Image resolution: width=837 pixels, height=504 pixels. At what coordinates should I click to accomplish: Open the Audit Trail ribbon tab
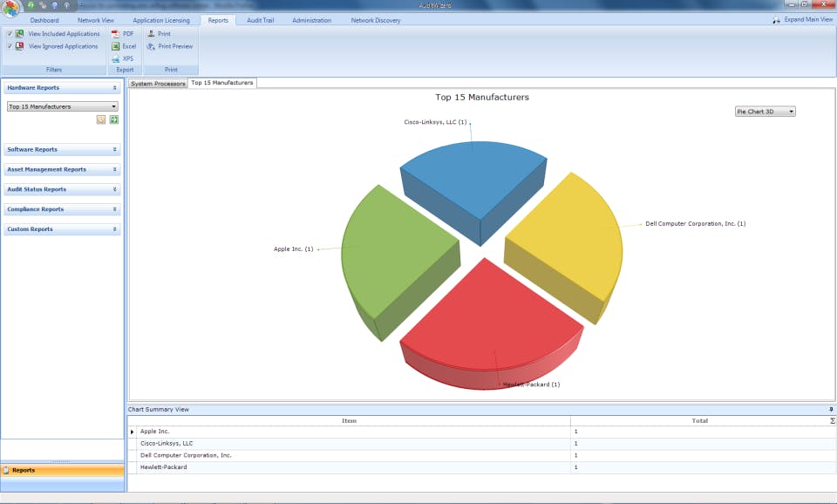(x=260, y=20)
